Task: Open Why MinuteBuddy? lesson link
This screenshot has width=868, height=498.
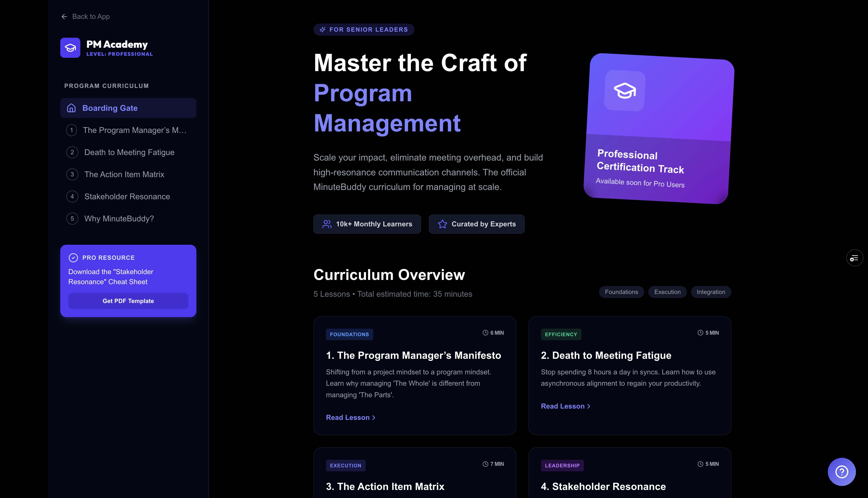Action: pyautogui.click(x=119, y=219)
